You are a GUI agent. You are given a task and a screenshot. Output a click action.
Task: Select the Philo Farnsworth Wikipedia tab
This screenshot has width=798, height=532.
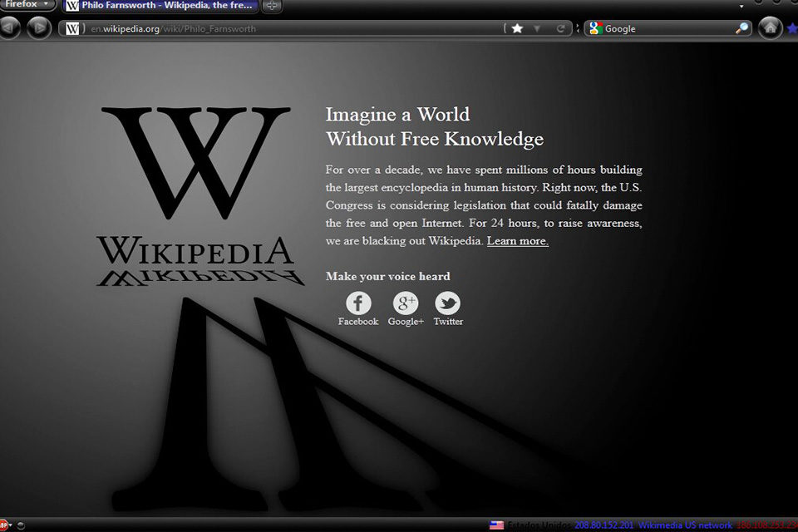pos(160,6)
